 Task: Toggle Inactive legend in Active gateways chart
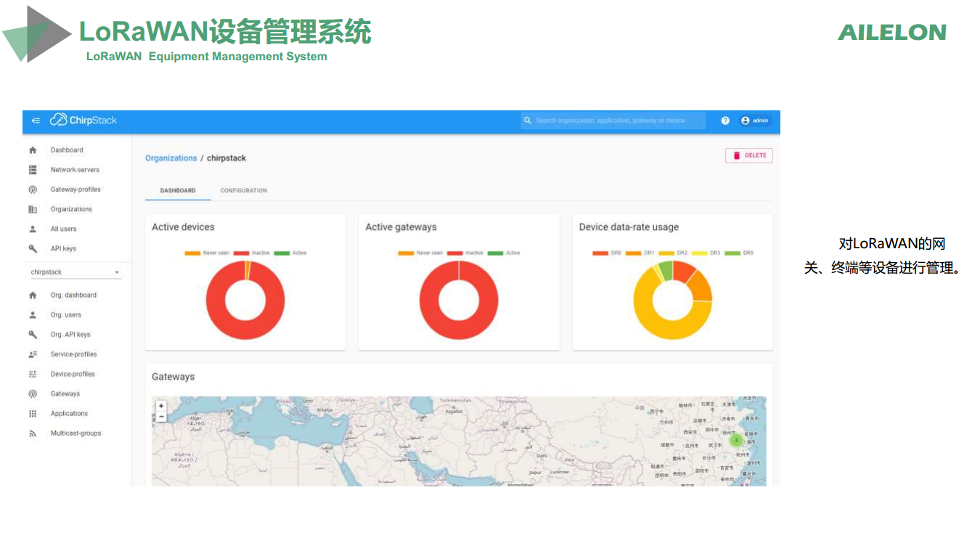(x=465, y=253)
